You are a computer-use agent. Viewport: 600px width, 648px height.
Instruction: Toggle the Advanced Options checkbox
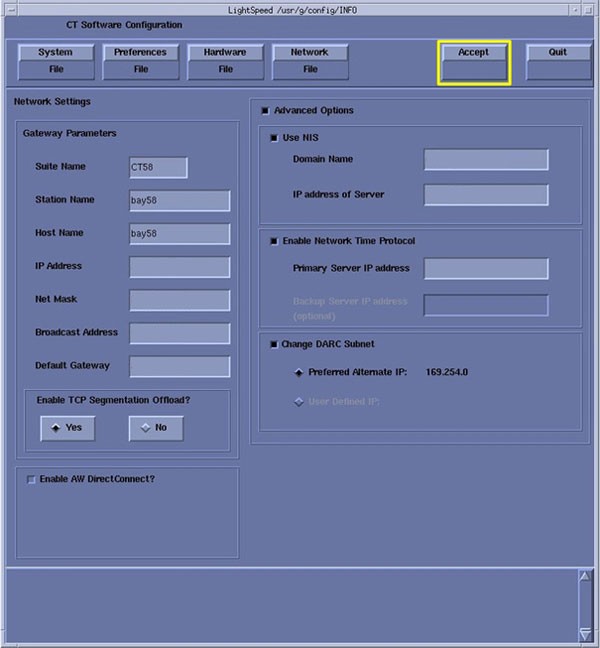[265, 111]
